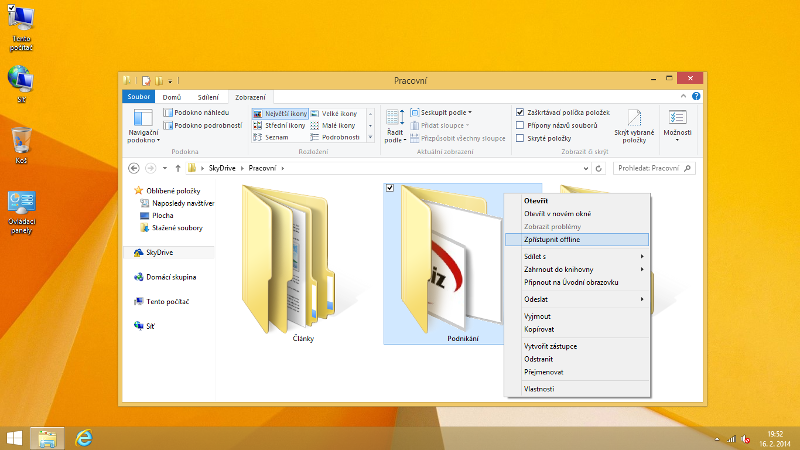This screenshot has width=800, height=450.
Task: Switch to the Sdílení ribbon tab
Action: 208,96
